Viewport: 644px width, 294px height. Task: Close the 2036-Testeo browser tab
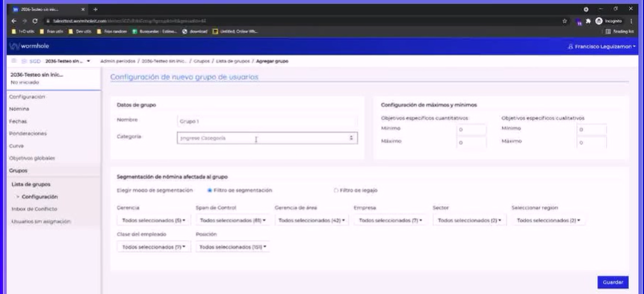(x=83, y=9)
